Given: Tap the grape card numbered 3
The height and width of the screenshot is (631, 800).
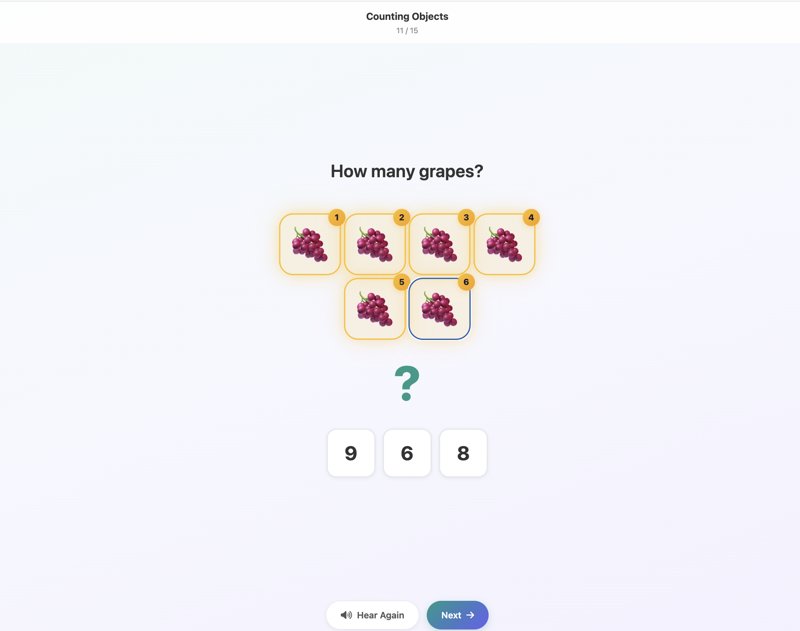Looking at the screenshot, I should click(439, 244).
